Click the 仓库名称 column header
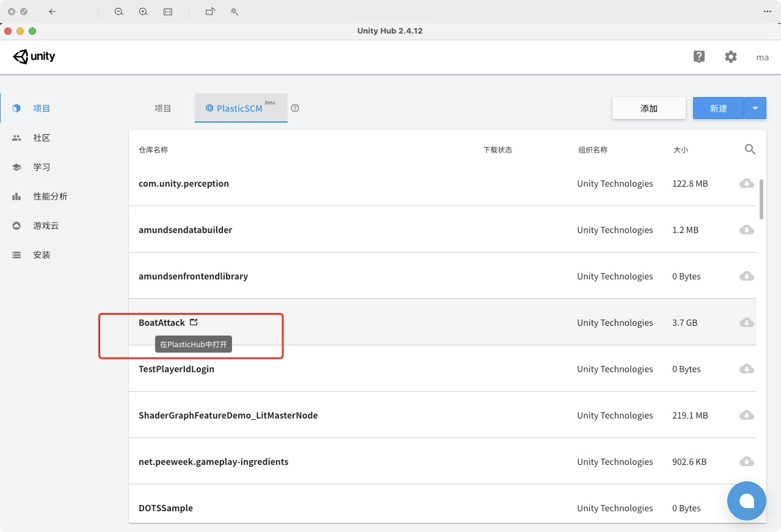781x532 pixels. [153, 149]
